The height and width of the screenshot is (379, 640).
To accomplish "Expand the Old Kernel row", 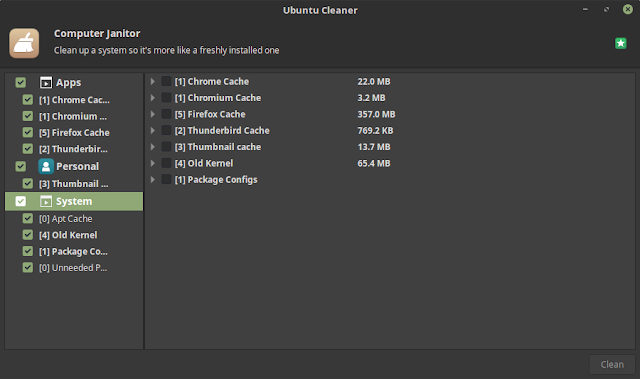I will (153, 163).
